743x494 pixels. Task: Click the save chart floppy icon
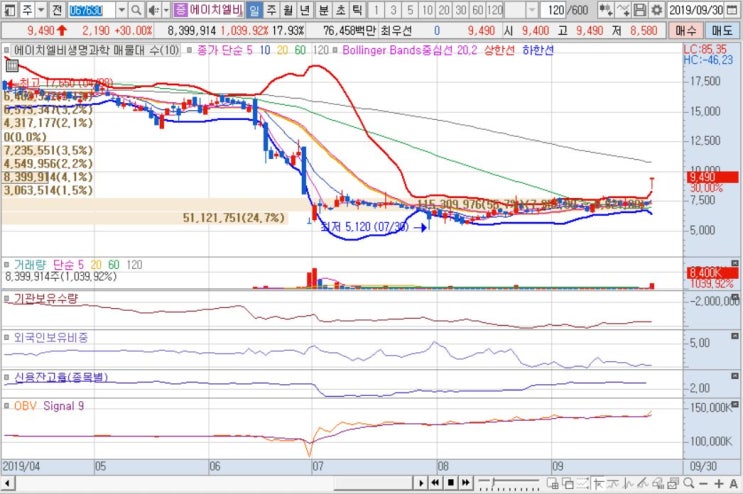tap(640, 9)
